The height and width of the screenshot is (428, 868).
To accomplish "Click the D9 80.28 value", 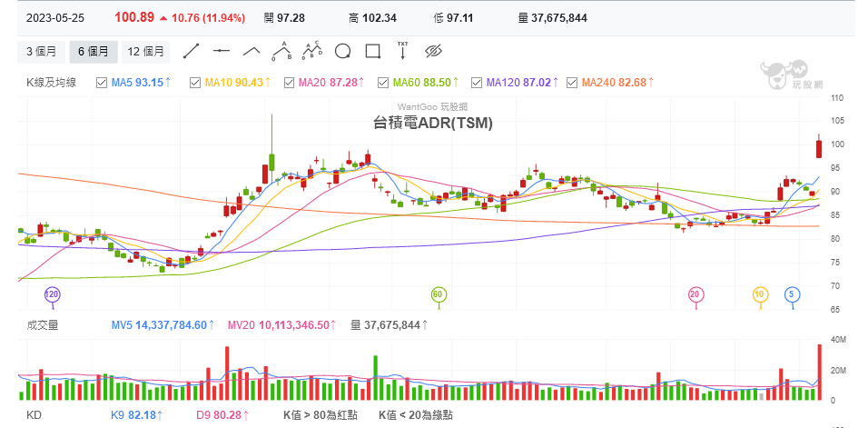I will [222, 414].
